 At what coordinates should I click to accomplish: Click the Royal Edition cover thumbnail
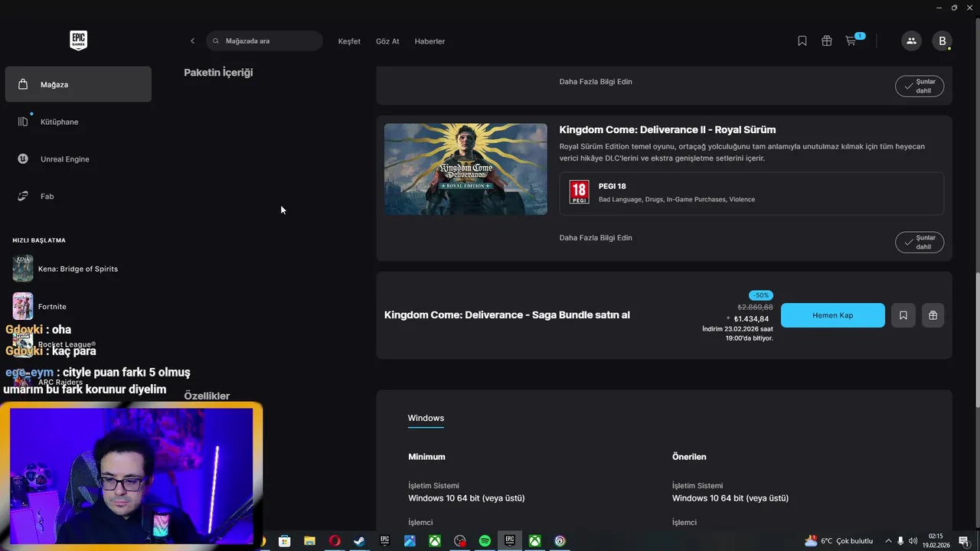coord(465,169)
